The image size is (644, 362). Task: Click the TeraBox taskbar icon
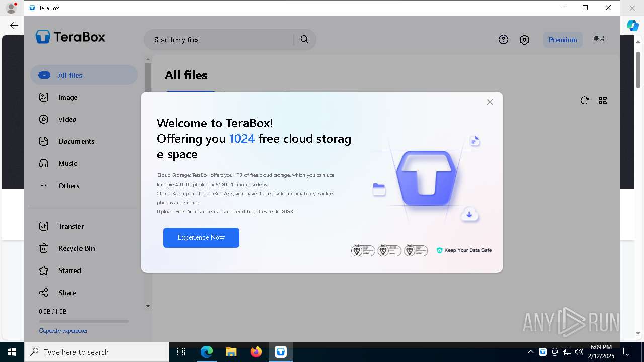tap(281, 352)
